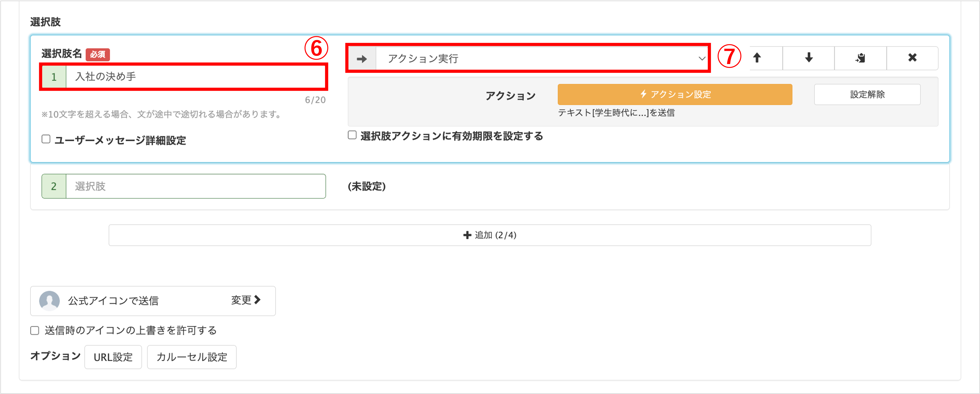Click the number 1 badge of choice 1
Viewport: 980px width, 394px height.
(x=54, y=77)
